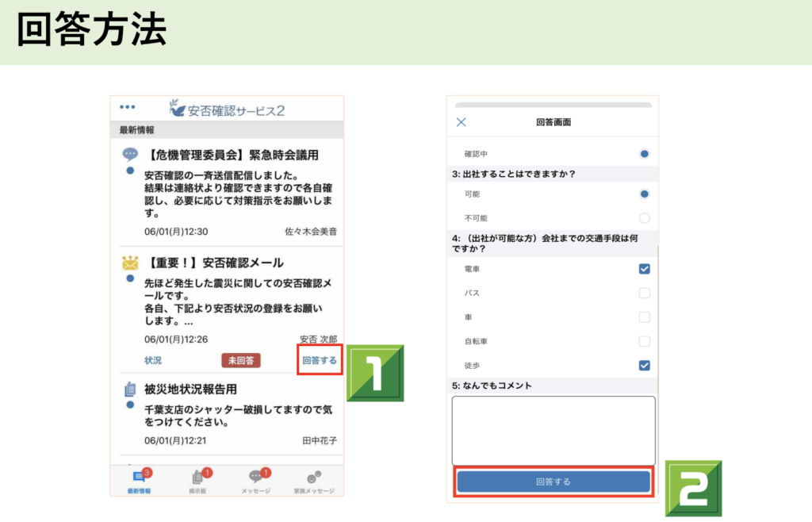Screen dimensions: 812x522
Task: Open the three-dot menu in app header
Action: [127, 107]
